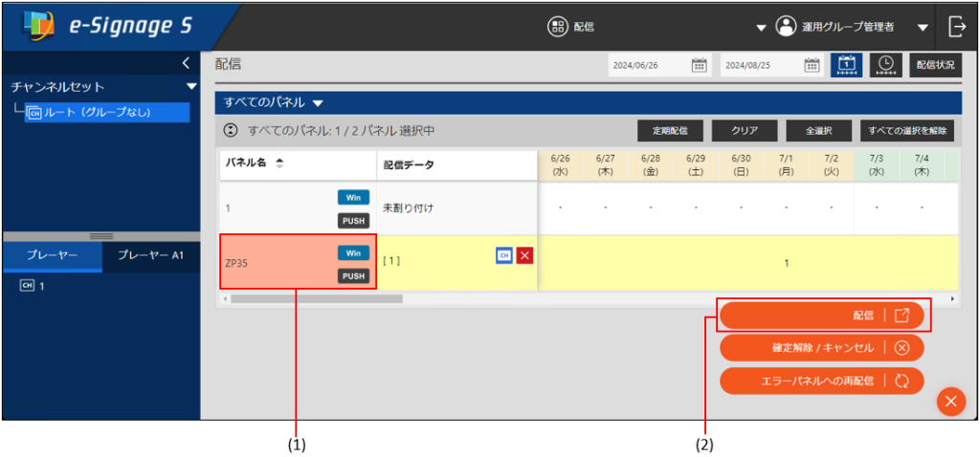Remove assignment with red X icon
The image size is (980, 457).
[525, 256]
